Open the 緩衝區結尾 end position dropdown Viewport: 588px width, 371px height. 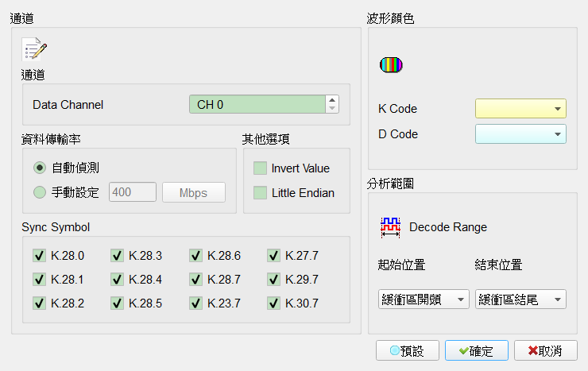coord(520,299)
